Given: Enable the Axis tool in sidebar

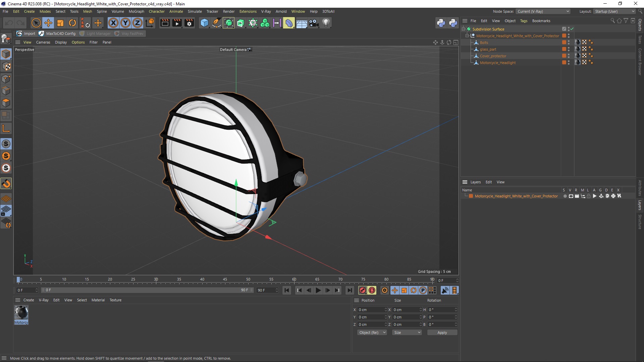Looking at the screenshot, I should click(6, 128).
